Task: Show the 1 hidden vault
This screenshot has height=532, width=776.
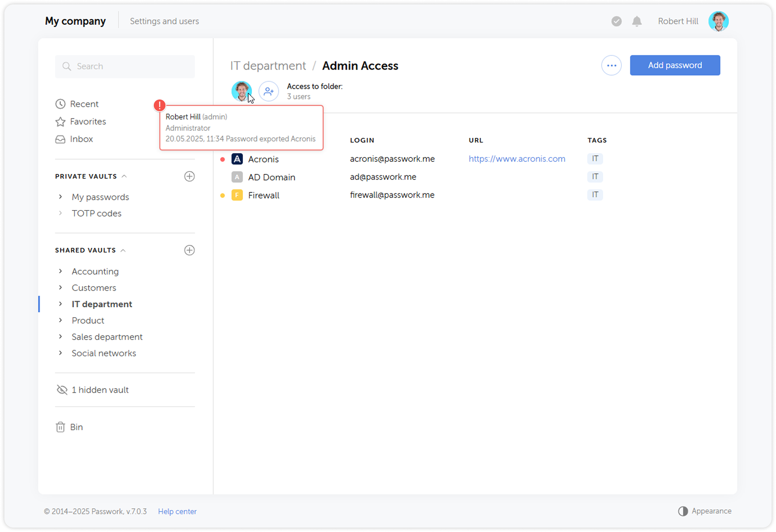Action: 100,390
